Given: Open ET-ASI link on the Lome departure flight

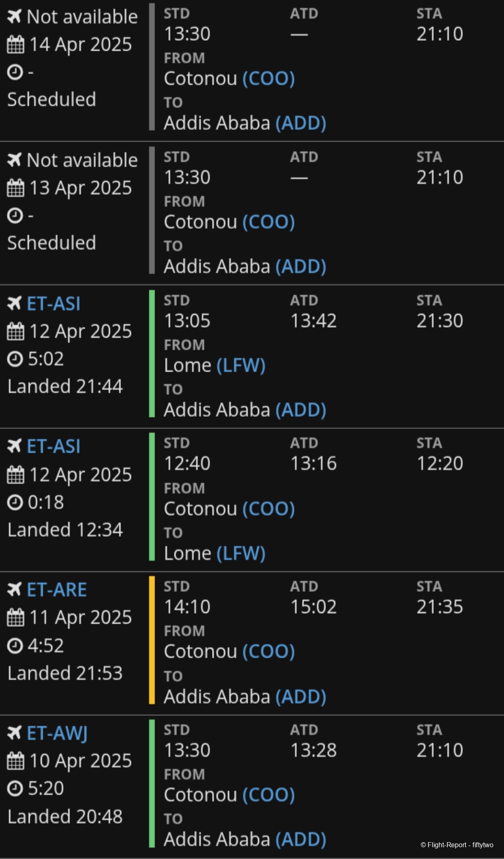Looking at the screenshot, I should pyautogui.click(x=53, y=304).
